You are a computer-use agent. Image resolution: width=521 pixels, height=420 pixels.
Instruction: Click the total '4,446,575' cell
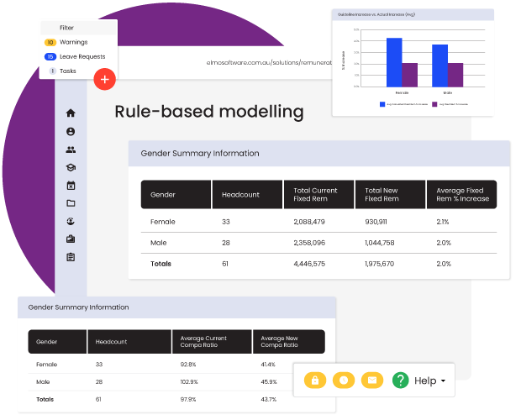tap(309, 264)
